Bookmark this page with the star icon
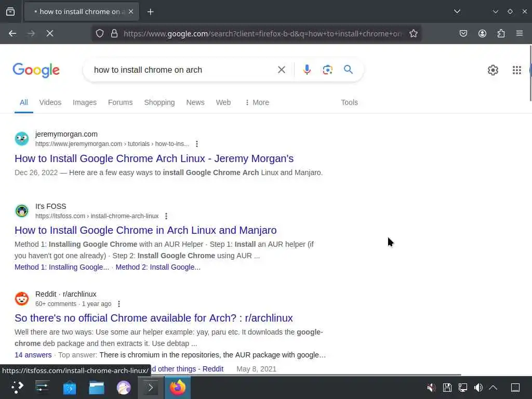Image resolution: width=532 pixels, height=399 pixels. click(x=413, y=33)
